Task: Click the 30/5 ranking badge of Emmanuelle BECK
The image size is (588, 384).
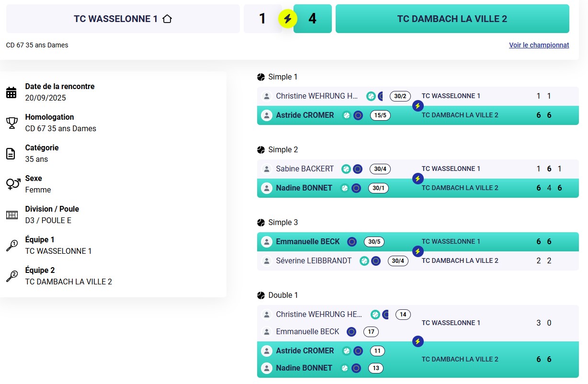Action: click(x=374, y=242)
